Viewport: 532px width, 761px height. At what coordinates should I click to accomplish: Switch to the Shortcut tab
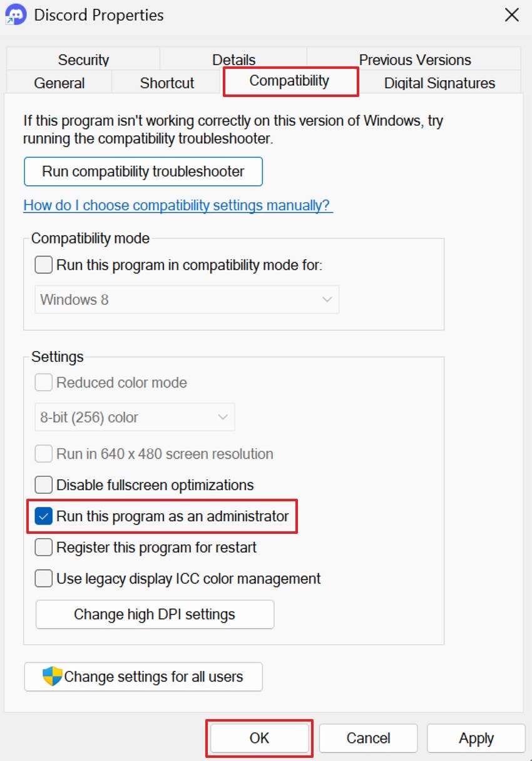166,83
